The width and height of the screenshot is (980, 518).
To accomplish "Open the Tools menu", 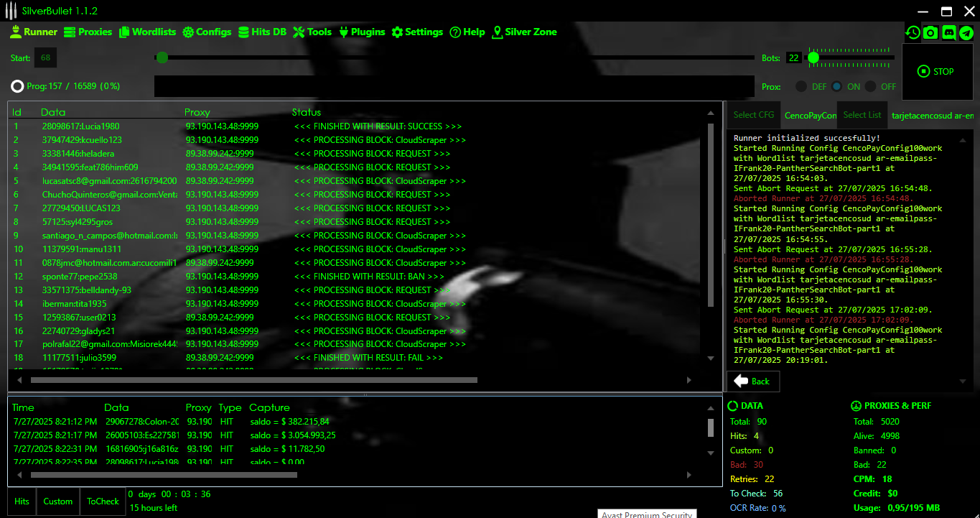I will (x=312, y=32).
